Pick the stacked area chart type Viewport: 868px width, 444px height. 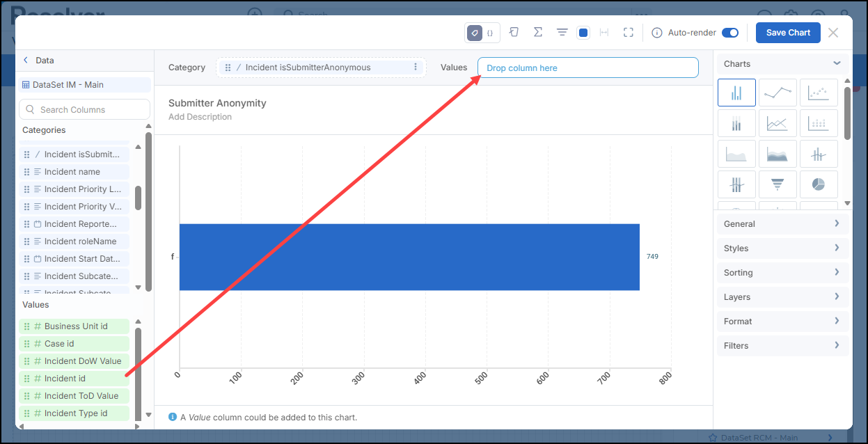pyautogui.click(x=778, y=154)
